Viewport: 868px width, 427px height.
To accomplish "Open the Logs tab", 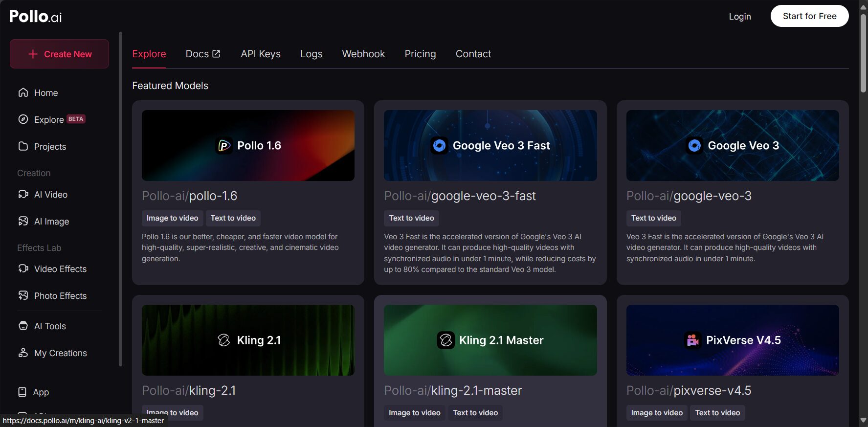I will [312, 54].
